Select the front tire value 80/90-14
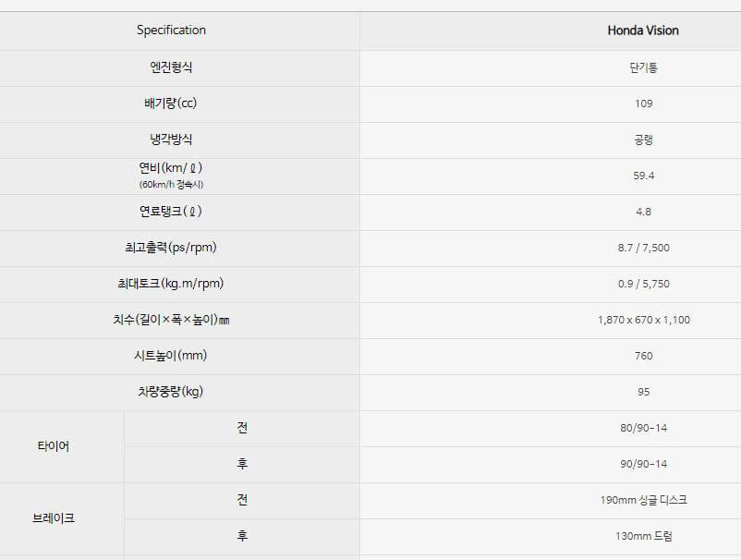Viewport: 741px width, 560px height. click(643, 428)
